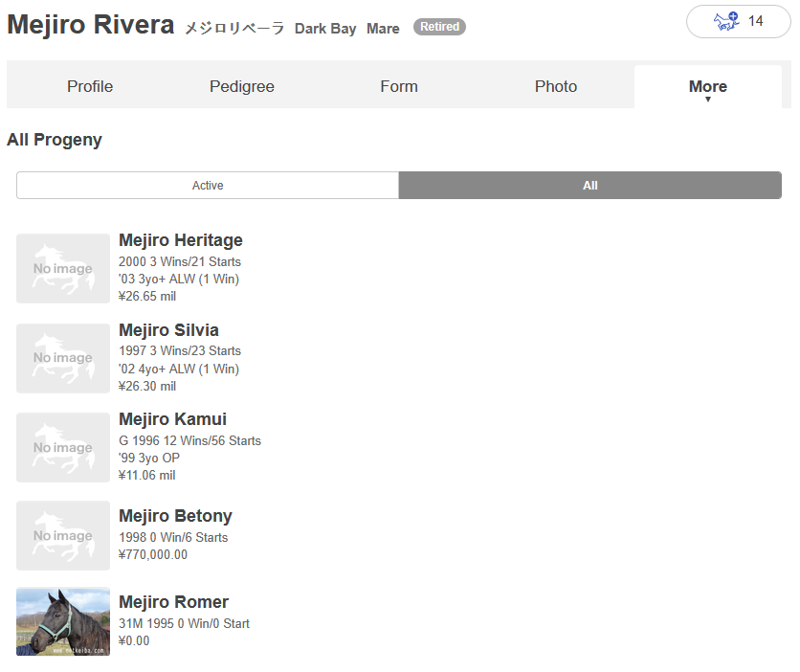The height and width of the screenshot is (672, 800).
Task: Click 'G 1996 12 Wins/56 Starts' text
Action: click(x=189, y=441)
